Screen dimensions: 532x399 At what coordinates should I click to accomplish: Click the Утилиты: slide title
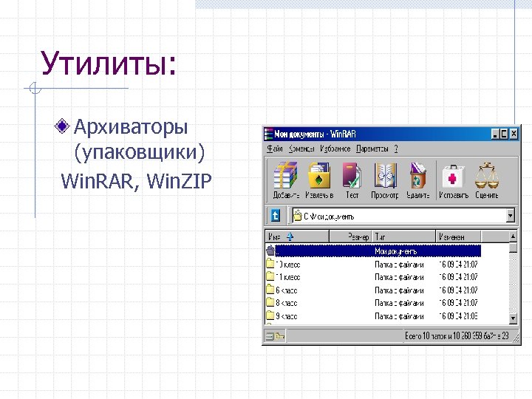pyautogui.click(x=108, y=63)
